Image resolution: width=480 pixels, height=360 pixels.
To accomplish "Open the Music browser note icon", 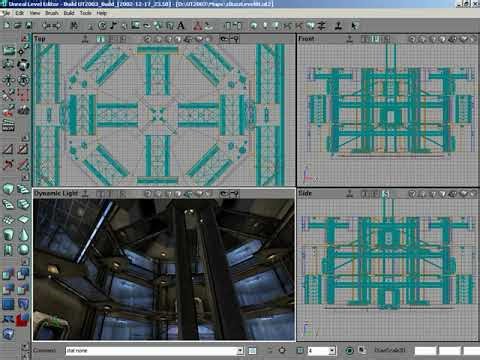I will click(114, 25).
